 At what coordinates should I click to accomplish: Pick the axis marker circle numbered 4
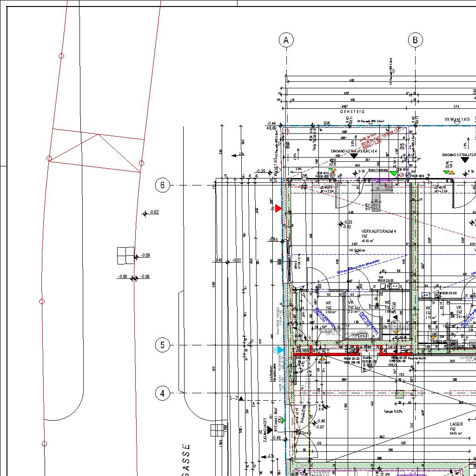[162, 393]
